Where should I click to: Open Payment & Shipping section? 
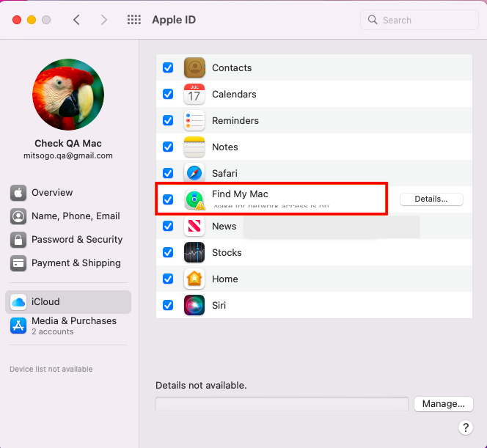(x=68, y=263)
